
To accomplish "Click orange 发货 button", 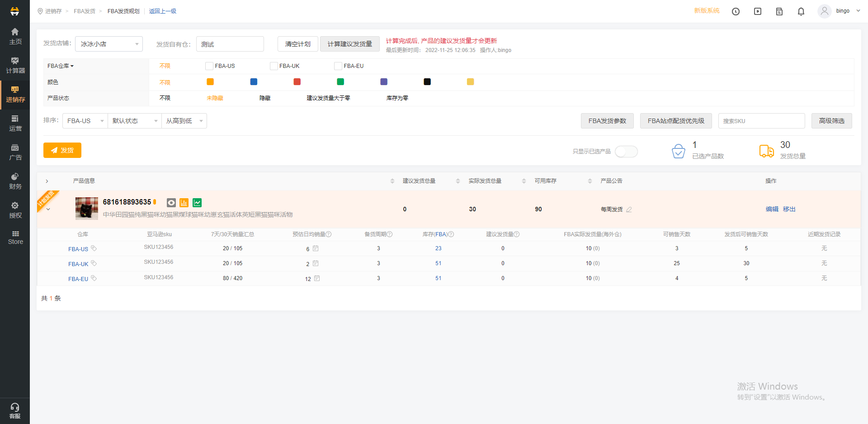I will point(62,150).
